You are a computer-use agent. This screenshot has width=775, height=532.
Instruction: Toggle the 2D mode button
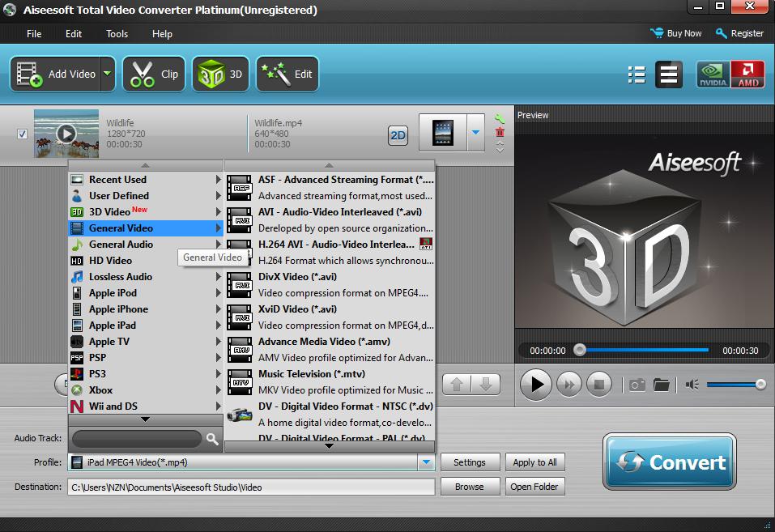398,136
